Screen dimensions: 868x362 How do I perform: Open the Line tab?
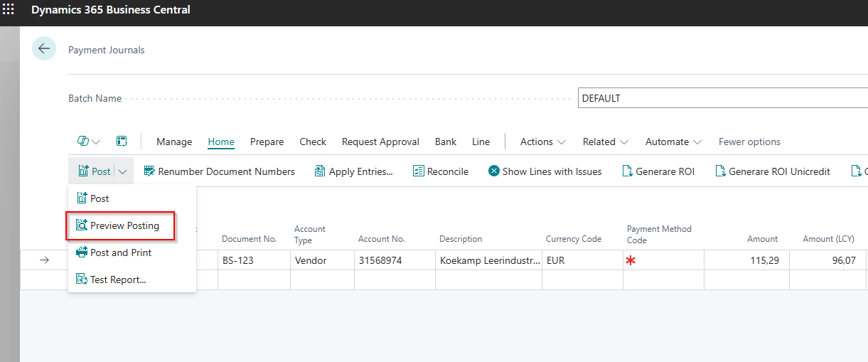click(481, 142)
